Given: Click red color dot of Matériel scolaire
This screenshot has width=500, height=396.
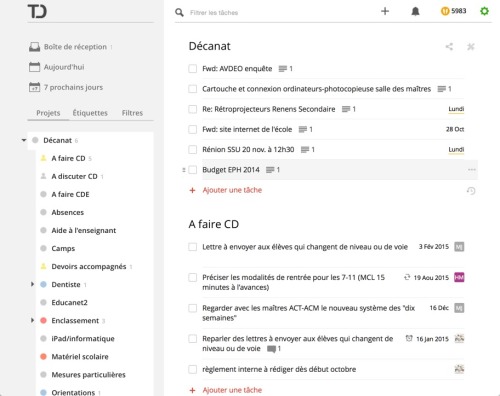Looking at the screenshot, I should pos(43,357).
